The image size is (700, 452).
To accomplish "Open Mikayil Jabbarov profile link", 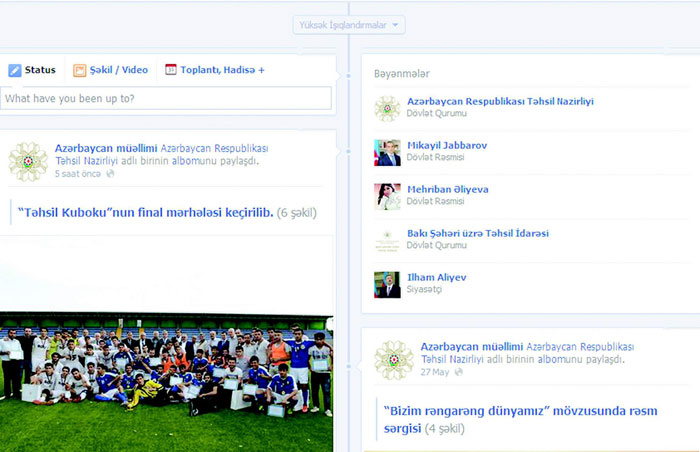I will 447,145.
